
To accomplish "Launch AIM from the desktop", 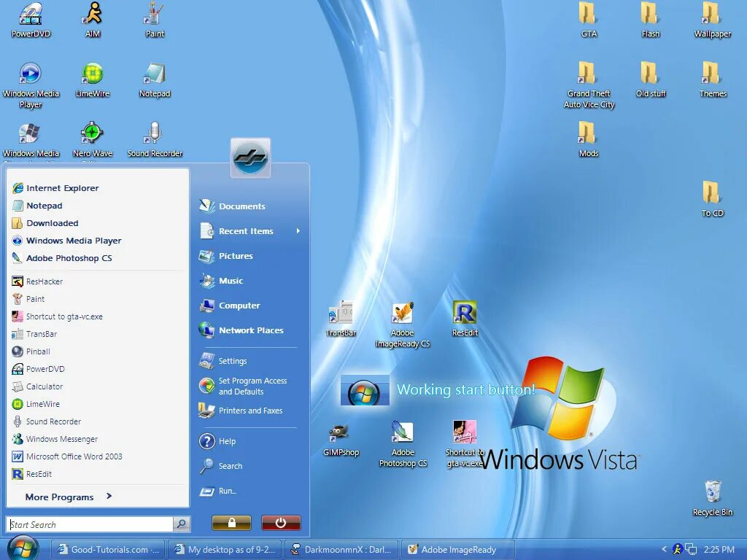I will pos(93,20).
